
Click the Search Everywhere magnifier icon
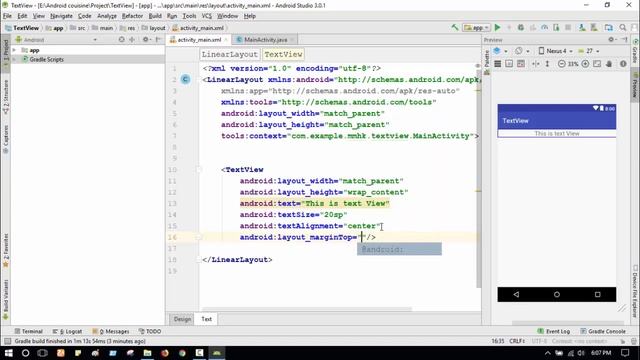622,28
